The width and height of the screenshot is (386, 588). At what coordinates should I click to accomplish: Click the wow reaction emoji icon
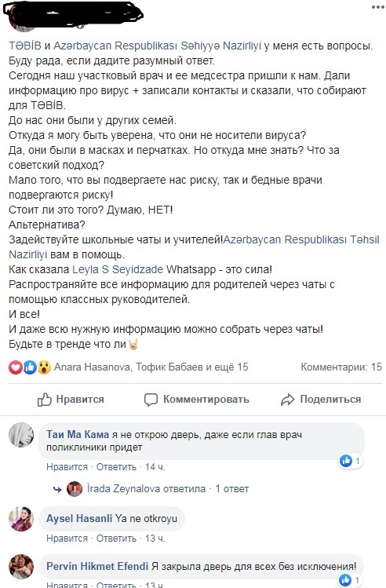(44, 367)
